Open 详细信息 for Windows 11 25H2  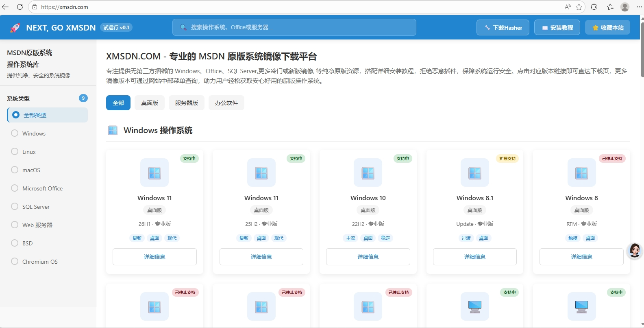(x=261, y=257)
